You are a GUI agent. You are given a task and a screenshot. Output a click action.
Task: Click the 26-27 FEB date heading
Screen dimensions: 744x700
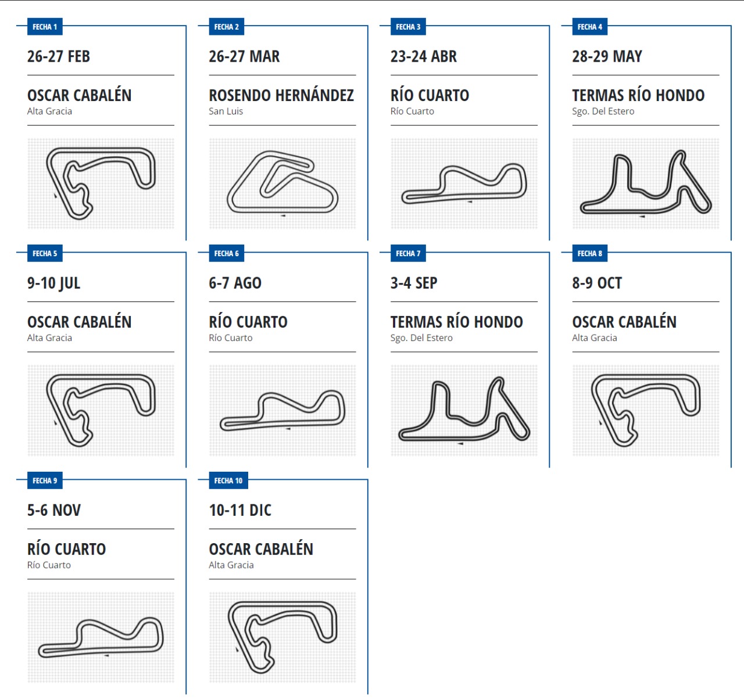[59, 56]
